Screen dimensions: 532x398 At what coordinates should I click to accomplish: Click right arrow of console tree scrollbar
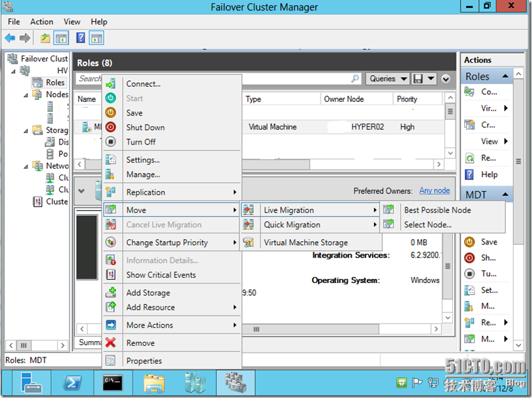[63, 345]
